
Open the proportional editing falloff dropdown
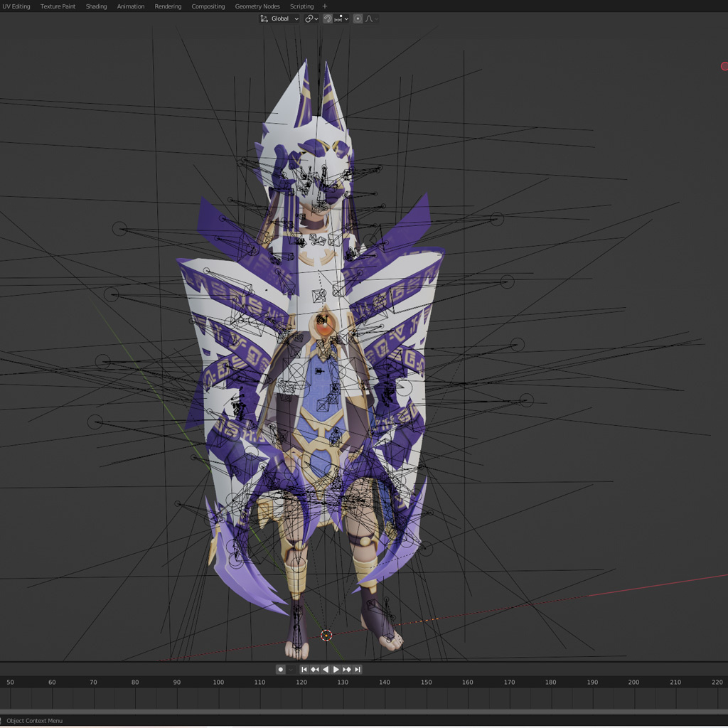point(372,18)
